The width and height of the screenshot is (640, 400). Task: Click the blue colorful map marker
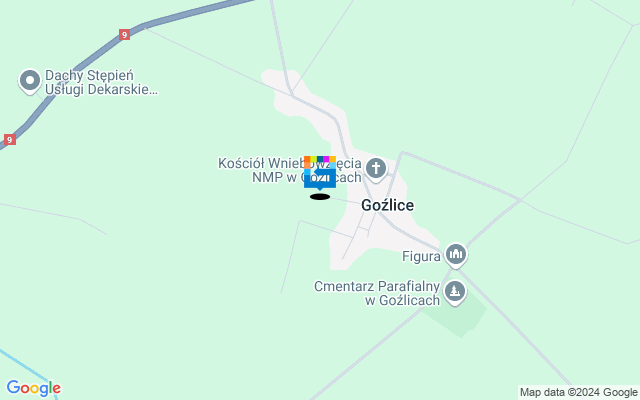click(x=320, y=173)
